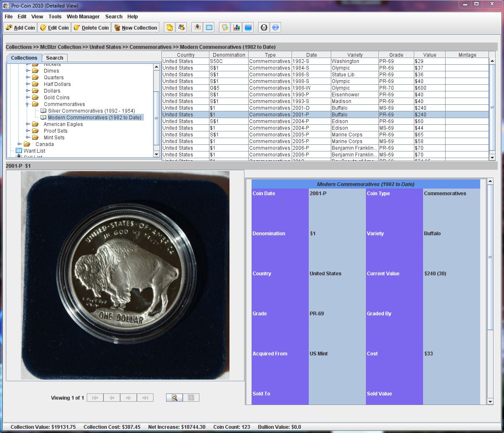Click the blue table list toolbar icon

209,28
